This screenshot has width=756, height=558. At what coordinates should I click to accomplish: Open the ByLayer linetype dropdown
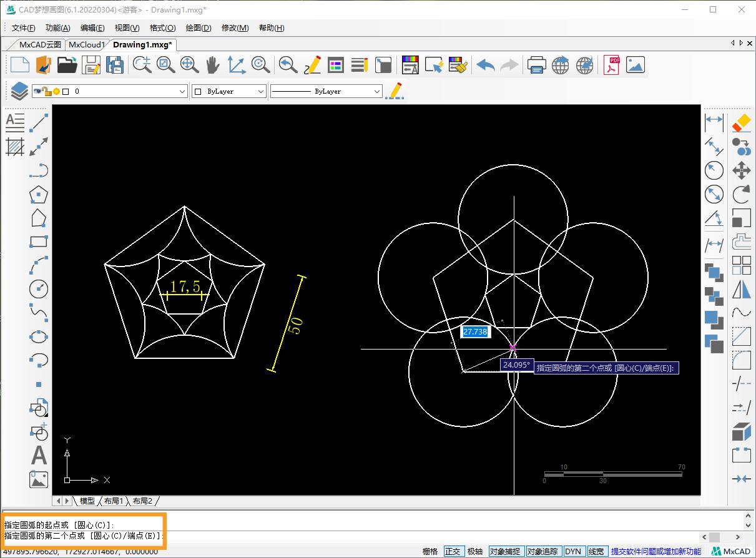tap(376, 91)
